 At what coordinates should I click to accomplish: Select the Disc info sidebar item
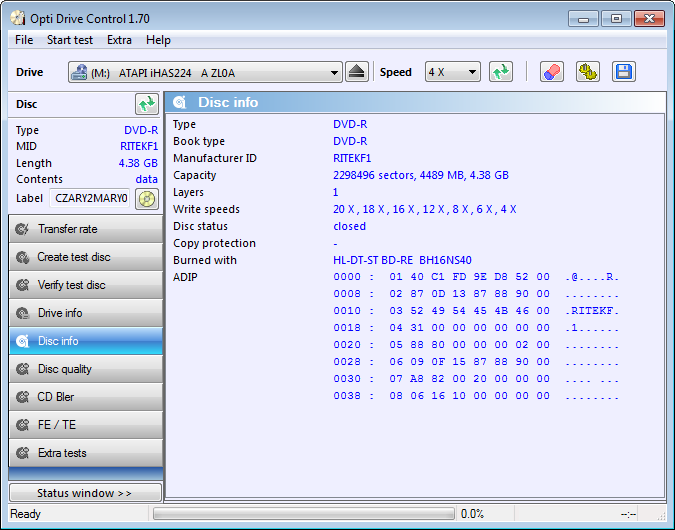pos(86,341)
